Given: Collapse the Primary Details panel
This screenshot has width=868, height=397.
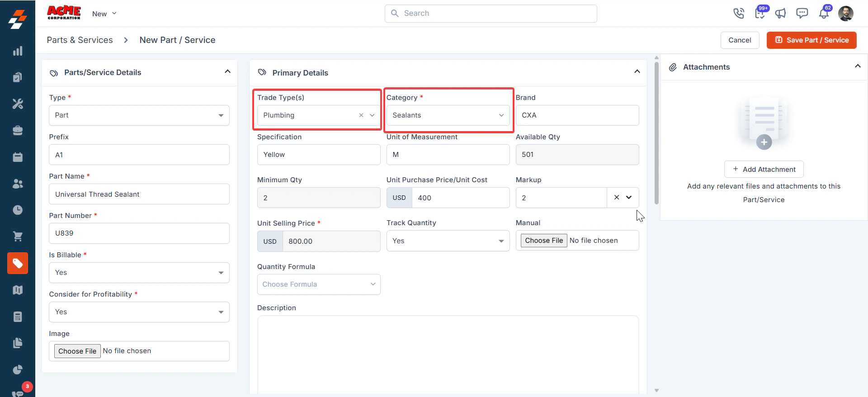Looking at the screenshot, I should point(637,71).
